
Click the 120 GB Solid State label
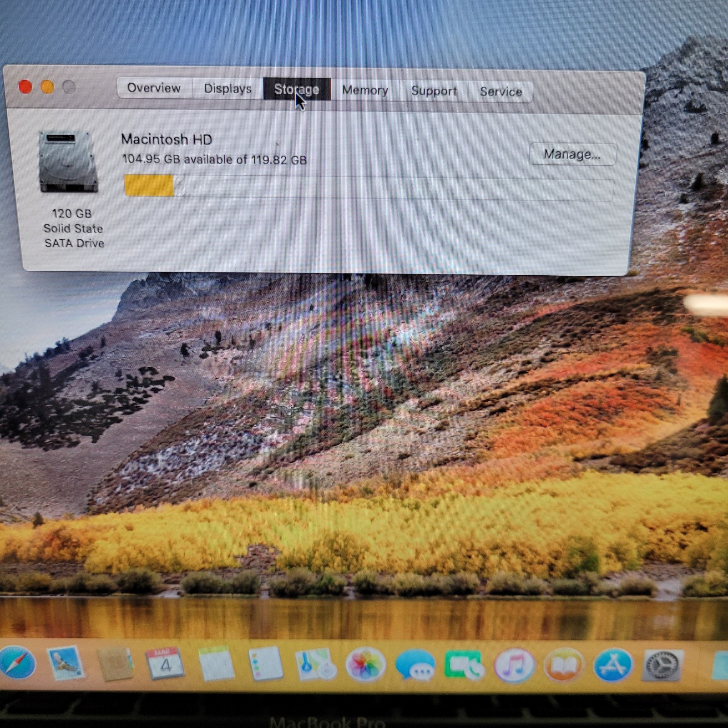pos(74,228)
